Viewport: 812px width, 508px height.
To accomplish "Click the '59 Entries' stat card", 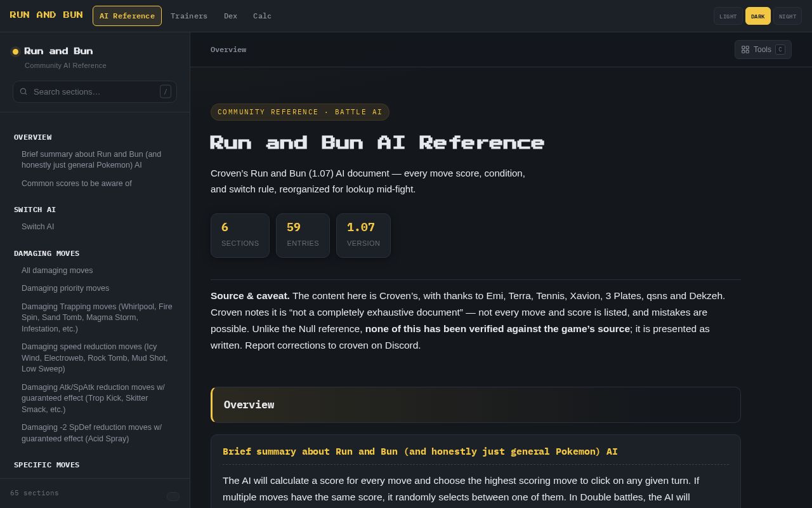I will (303, 236).
